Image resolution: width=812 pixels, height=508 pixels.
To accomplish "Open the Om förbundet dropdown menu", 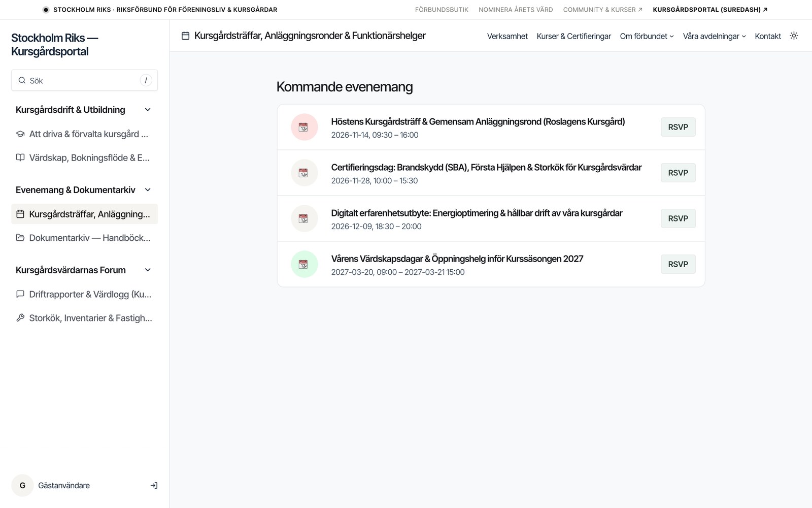I will click(x=647, y=36).
